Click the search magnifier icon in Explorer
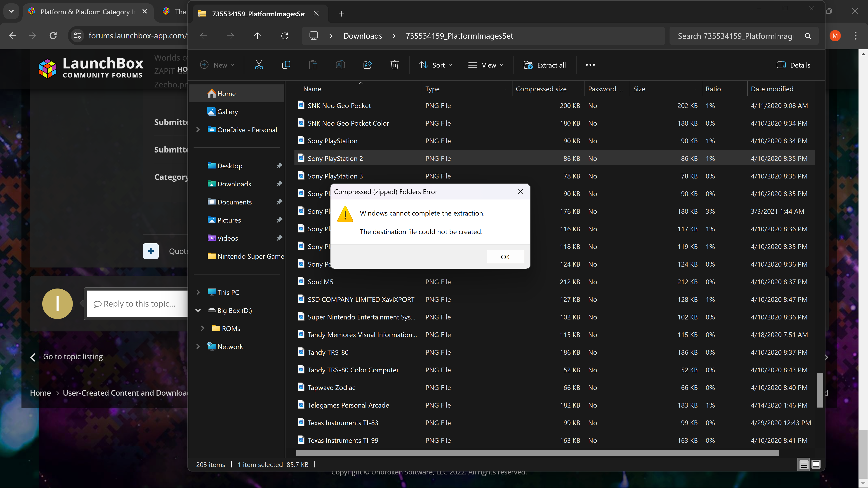The image size is (868, 488). click(808, 36)
